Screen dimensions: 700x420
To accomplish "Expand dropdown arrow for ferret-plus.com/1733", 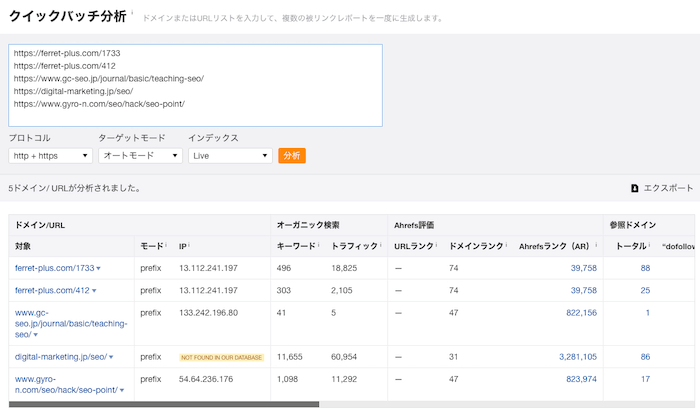I will [x=99, y=269].
